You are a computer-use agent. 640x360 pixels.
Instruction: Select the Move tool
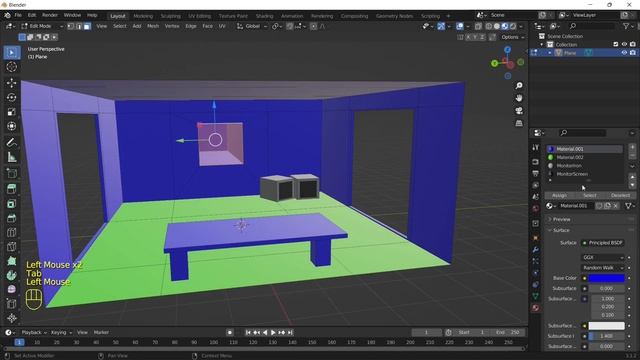coord(11,83)
